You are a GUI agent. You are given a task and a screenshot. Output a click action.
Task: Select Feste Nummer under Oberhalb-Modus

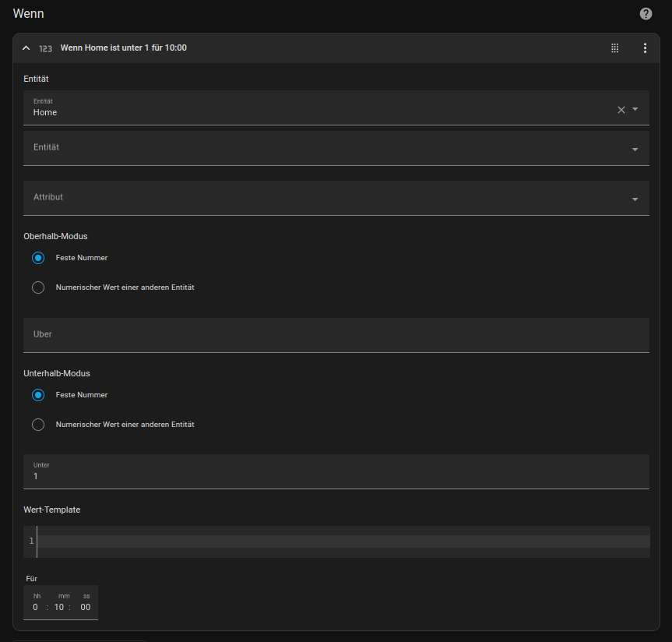coord(38,258)
